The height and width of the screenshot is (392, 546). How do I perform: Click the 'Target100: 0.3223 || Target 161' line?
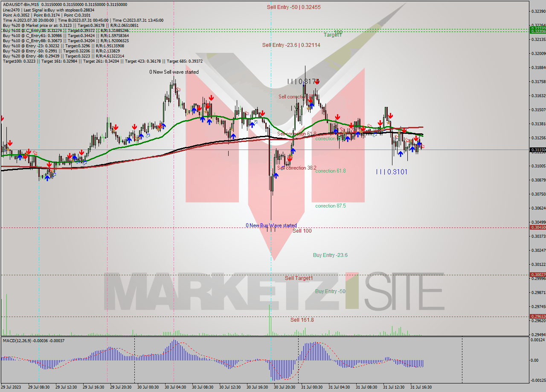(x=102, y=61)
